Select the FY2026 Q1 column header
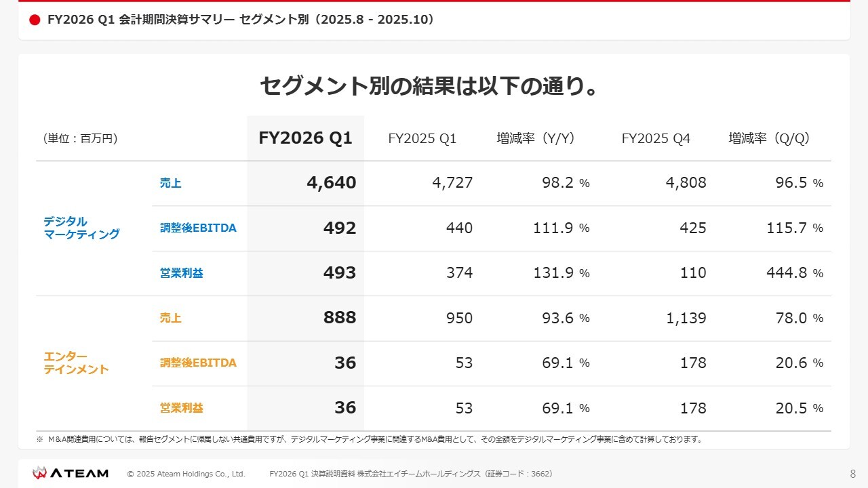The height and width of the screenshot is (488, 868). point(305,138)
